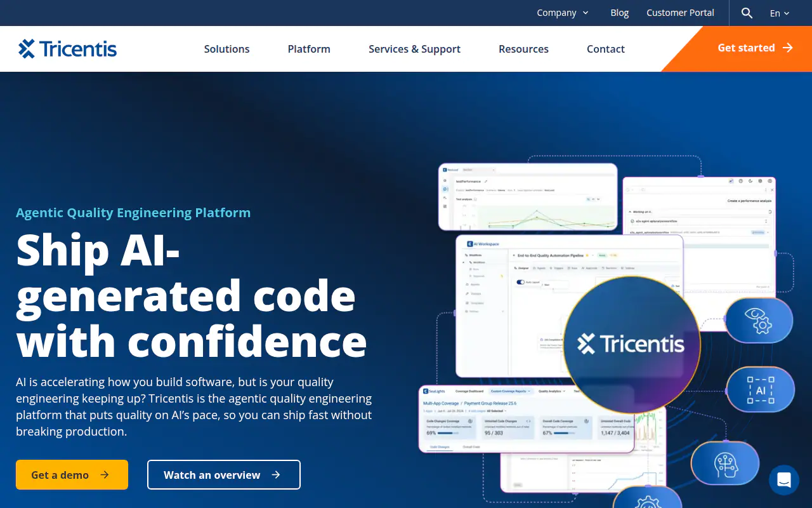Open the En language selector

[x=780, y=13]
